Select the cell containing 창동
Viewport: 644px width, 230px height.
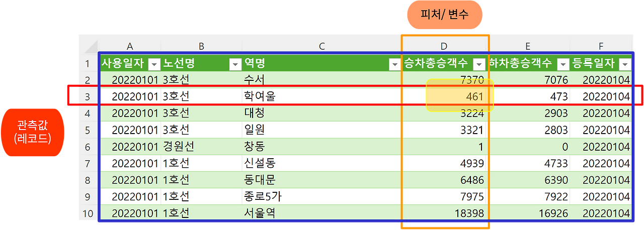pyautogui.click(x=321, y=147)
